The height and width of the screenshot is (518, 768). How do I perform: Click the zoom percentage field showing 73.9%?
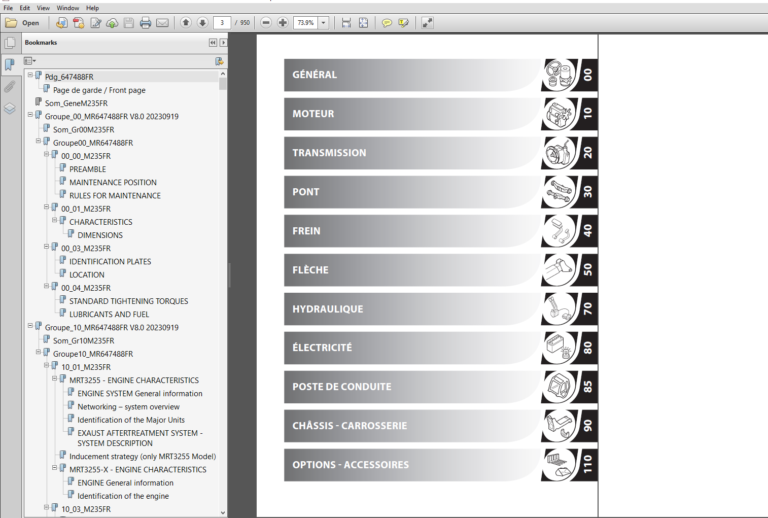pyautogui.click(x=306, y=23)
